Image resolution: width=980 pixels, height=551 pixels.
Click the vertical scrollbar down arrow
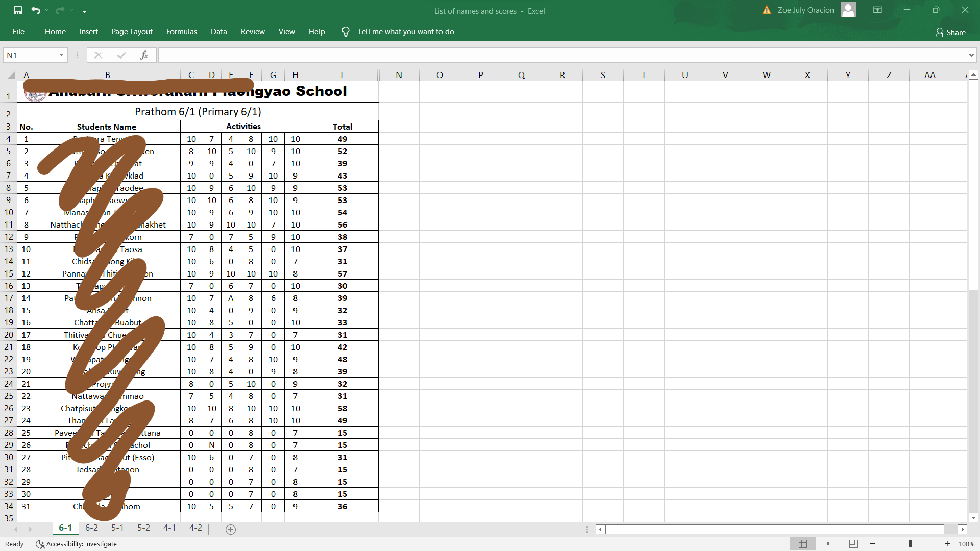point(973,518)
